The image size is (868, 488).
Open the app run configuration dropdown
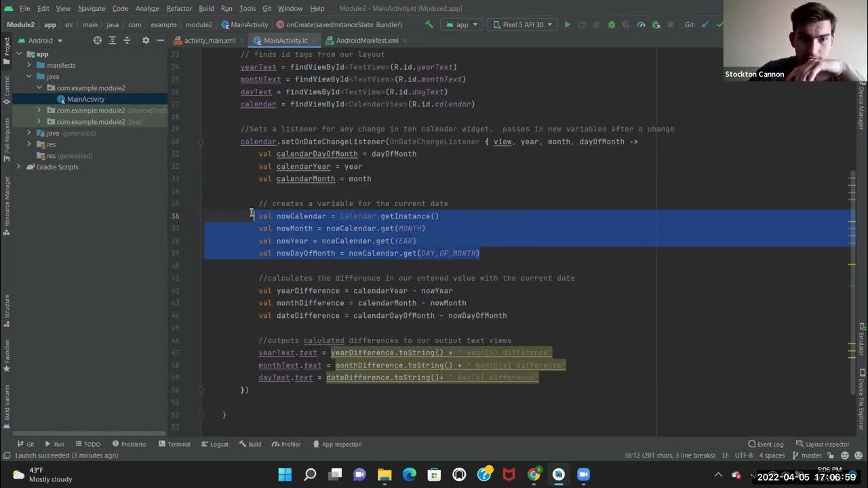[x=462, y=24]
